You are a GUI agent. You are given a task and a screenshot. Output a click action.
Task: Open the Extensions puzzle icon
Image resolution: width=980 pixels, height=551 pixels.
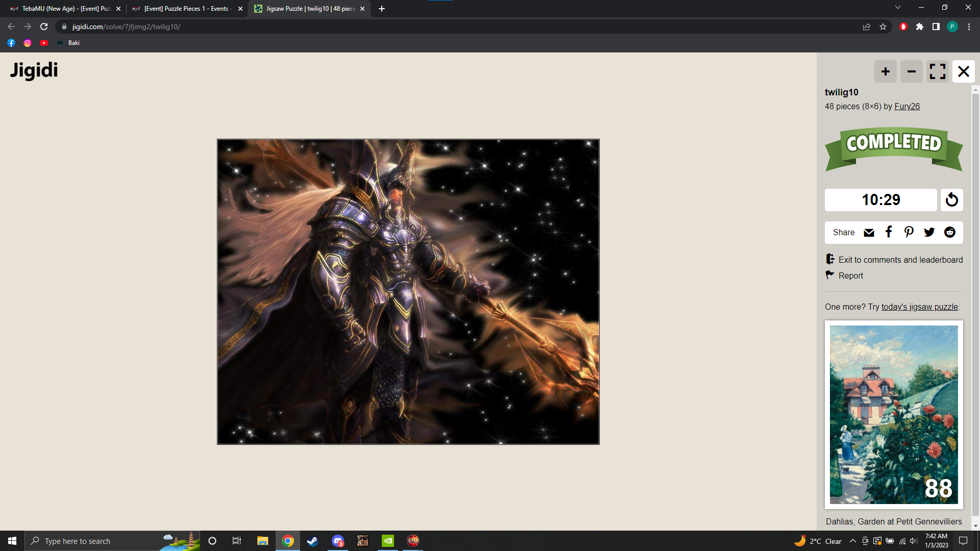pos(920,27)
